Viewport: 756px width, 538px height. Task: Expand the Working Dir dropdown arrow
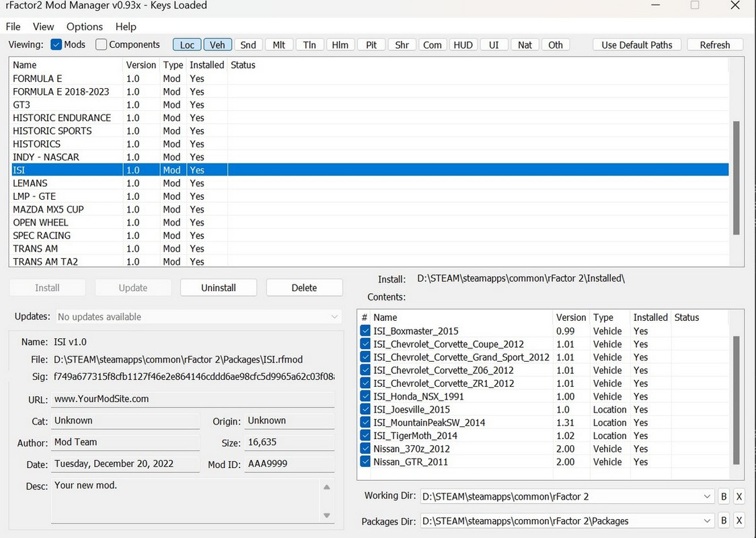click(x=707, y=496)
